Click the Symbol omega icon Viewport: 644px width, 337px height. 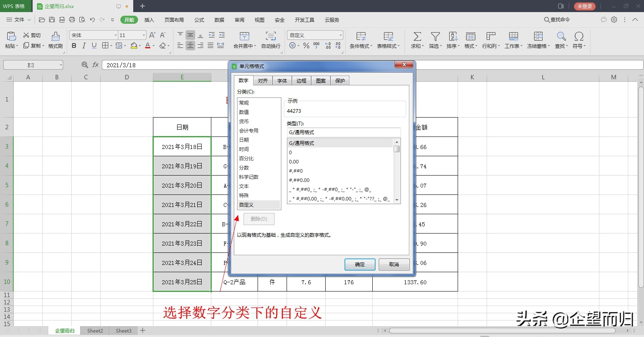click(579, 36)
